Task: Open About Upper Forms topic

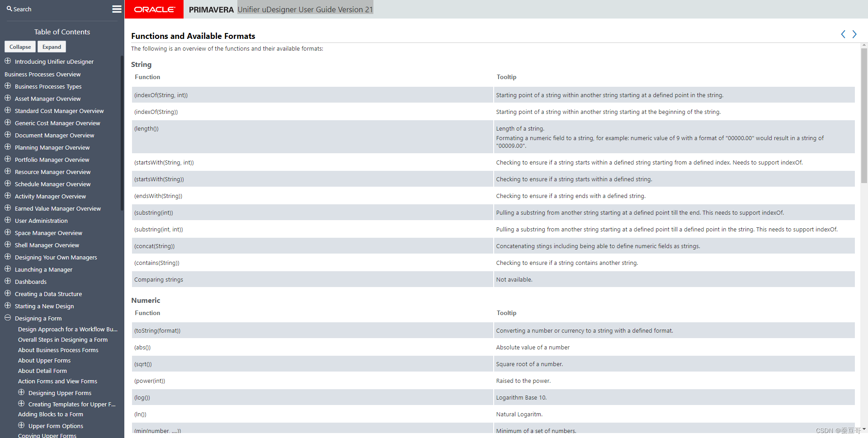Action: [44, 361]
